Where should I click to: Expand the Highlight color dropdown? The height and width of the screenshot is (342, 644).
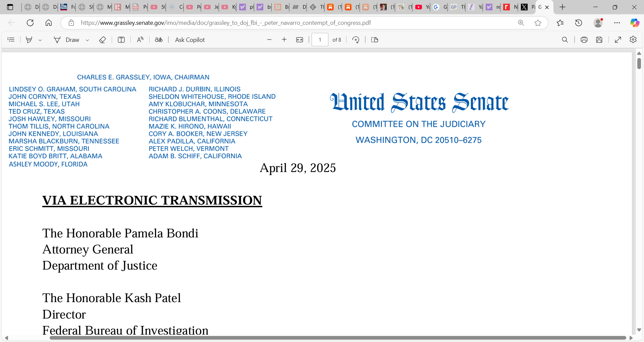[40, 40]
